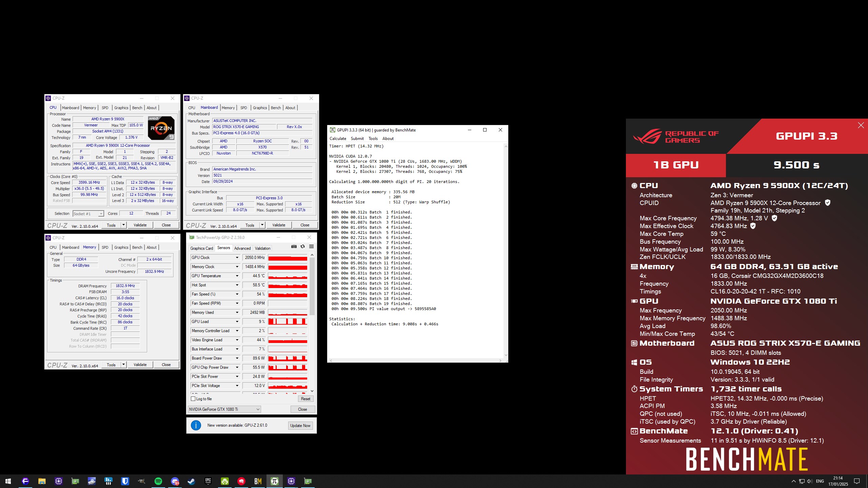Click the Close button in GPU-Z
This screenshot has width=868, height=488.
point(302,409)
